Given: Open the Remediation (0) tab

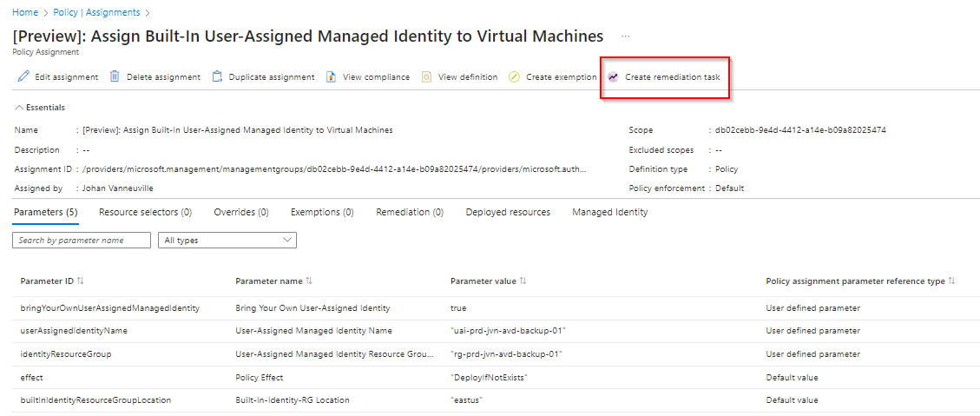Looking at the screenshot, I should [410, 212].
